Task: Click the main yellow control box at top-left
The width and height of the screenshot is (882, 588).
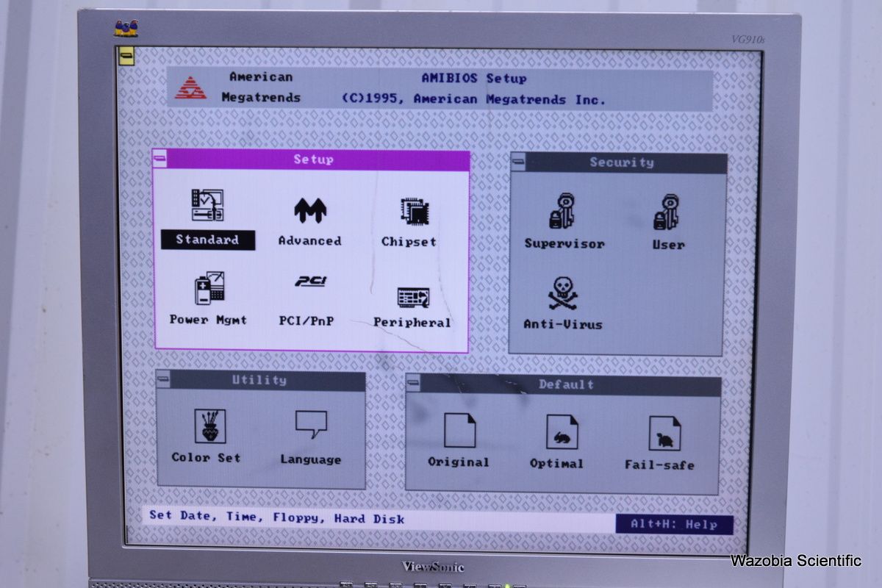Action: click(x=126, y=56)
